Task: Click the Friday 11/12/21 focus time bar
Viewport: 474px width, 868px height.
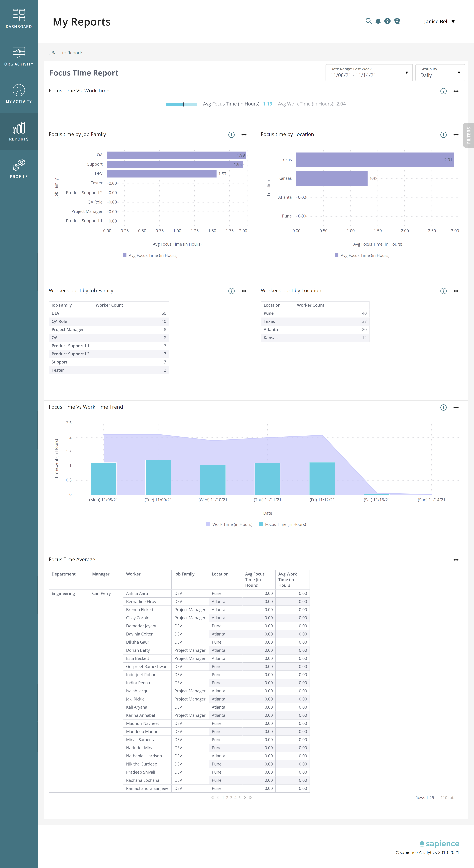Action: pyautogui.click(x=322, y=478)
